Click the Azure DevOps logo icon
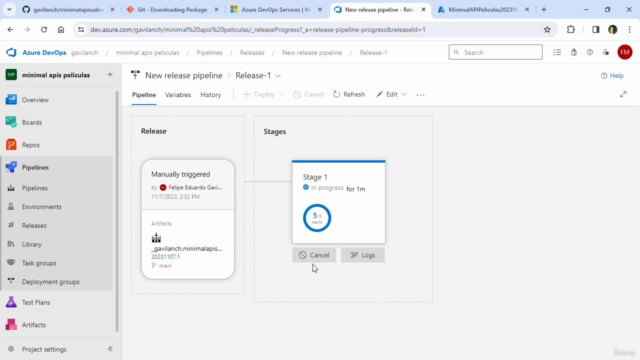The height and width of the screenshot is (360, 640). tap(11, 52)
